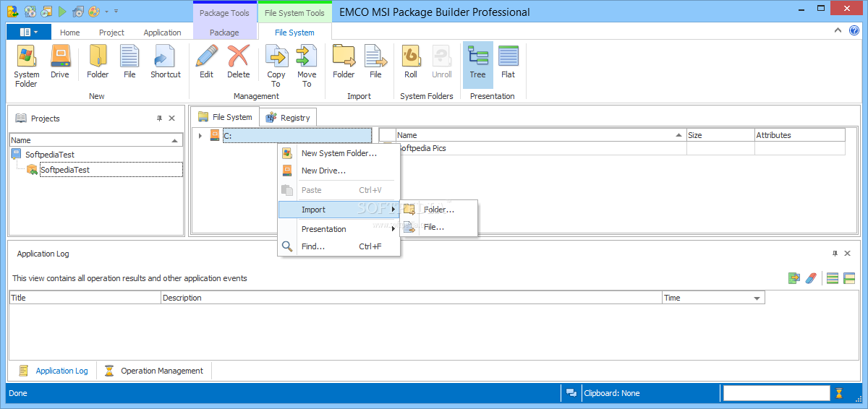Image resolution: width=868 pixels, height=409 pixels.
Task: Open Customize Quick Access Toolbar arrow
Action: pyautogui.click(x=116, y=12)
